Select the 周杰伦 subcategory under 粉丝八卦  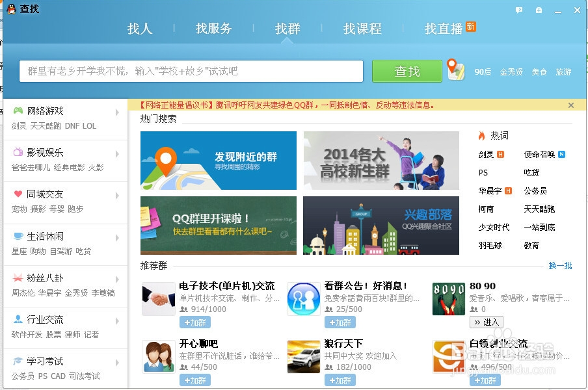(23, 293)
